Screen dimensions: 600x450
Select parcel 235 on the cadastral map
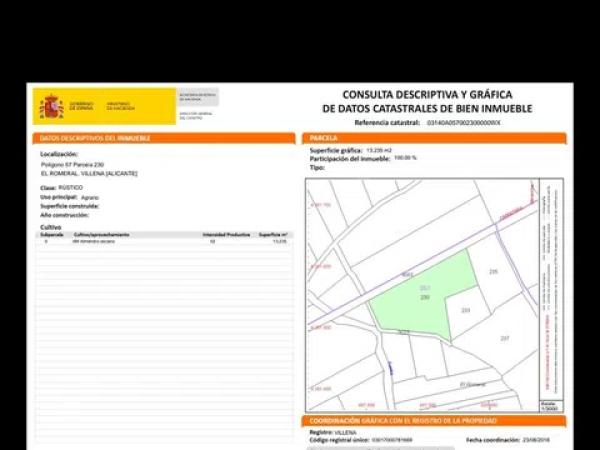492,272
